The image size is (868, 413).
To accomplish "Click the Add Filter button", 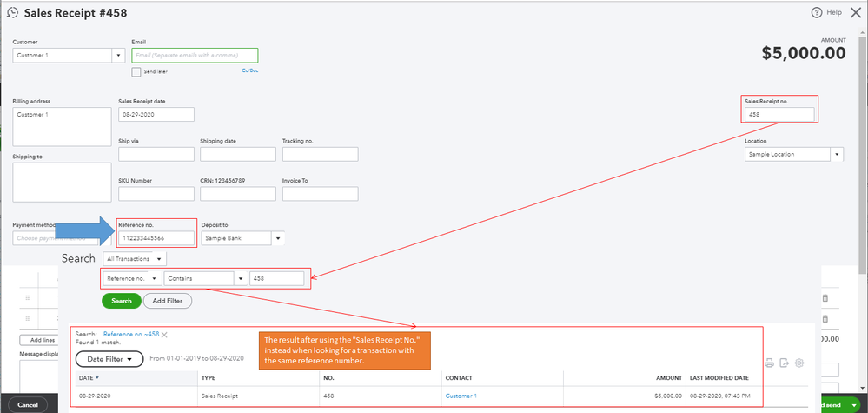I will pos(168,301).
